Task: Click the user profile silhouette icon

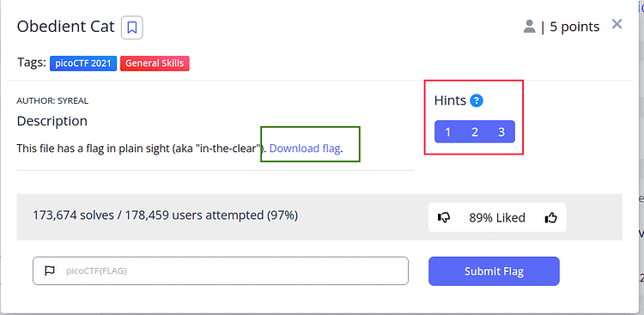Action: pos(530,27)
